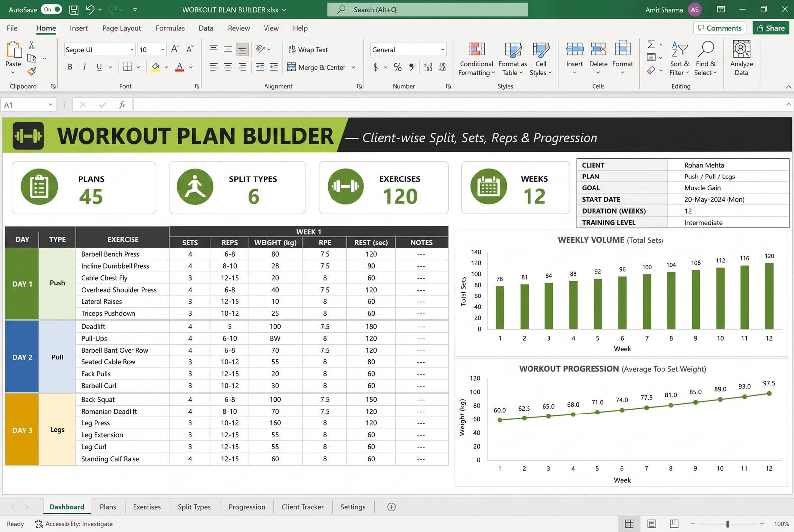The width and height of the screenshot is (794, 532).
Task: Open the Segoe UI font name dropdown
Action: [x=132, y=49]
